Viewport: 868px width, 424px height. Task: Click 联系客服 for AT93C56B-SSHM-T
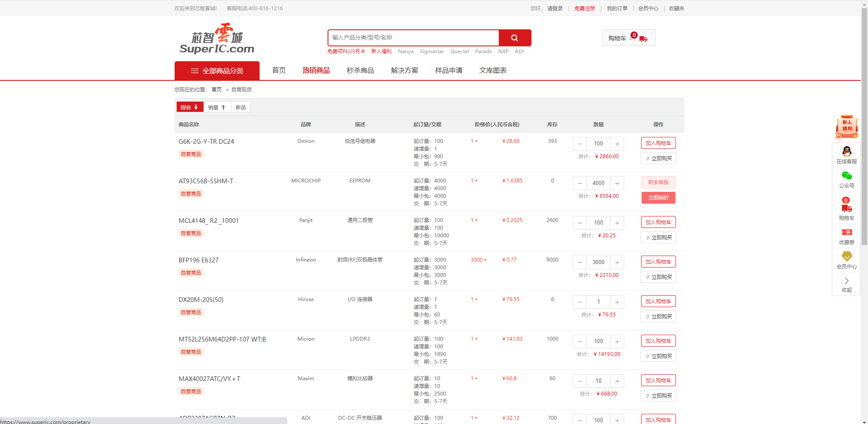[x=658, y=182]
